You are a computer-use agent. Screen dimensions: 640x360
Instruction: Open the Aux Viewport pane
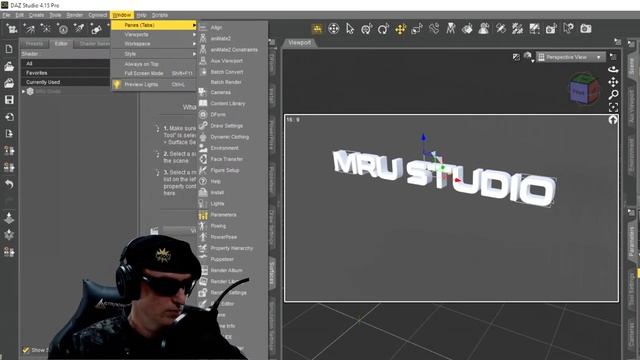coord(232,61)
